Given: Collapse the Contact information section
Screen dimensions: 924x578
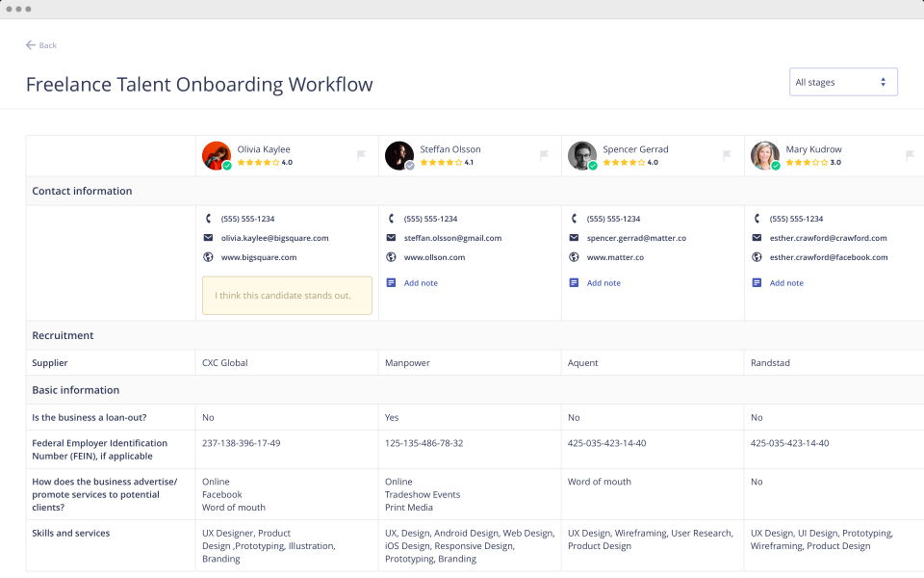Looking at the screenshot, I should pos(82,191).
